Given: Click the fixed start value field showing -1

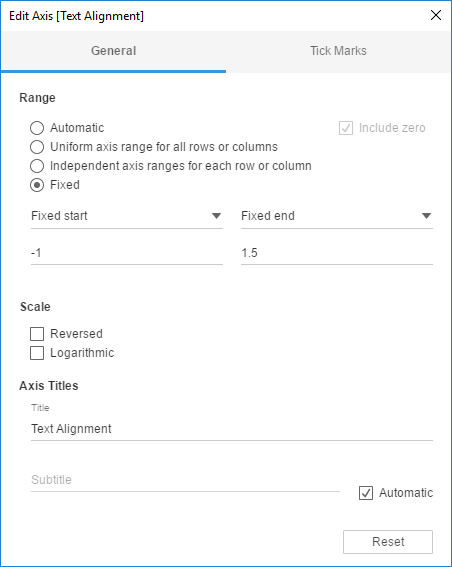Looking at the screenshot, I should (x=127, y=253).
